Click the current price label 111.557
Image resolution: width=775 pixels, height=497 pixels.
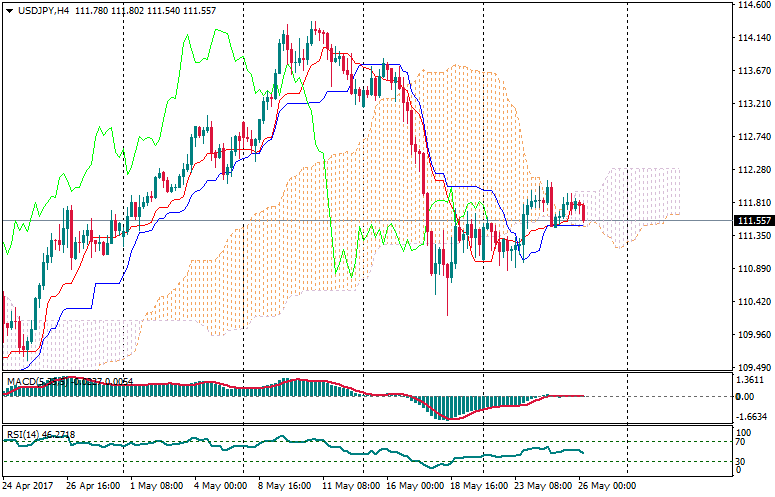point(751,221)
